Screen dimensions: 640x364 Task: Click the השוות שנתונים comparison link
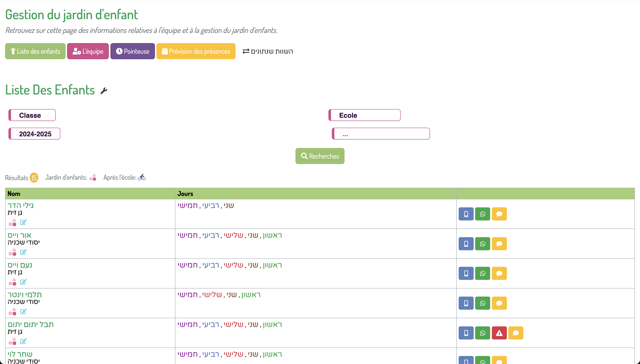(268, 51)
